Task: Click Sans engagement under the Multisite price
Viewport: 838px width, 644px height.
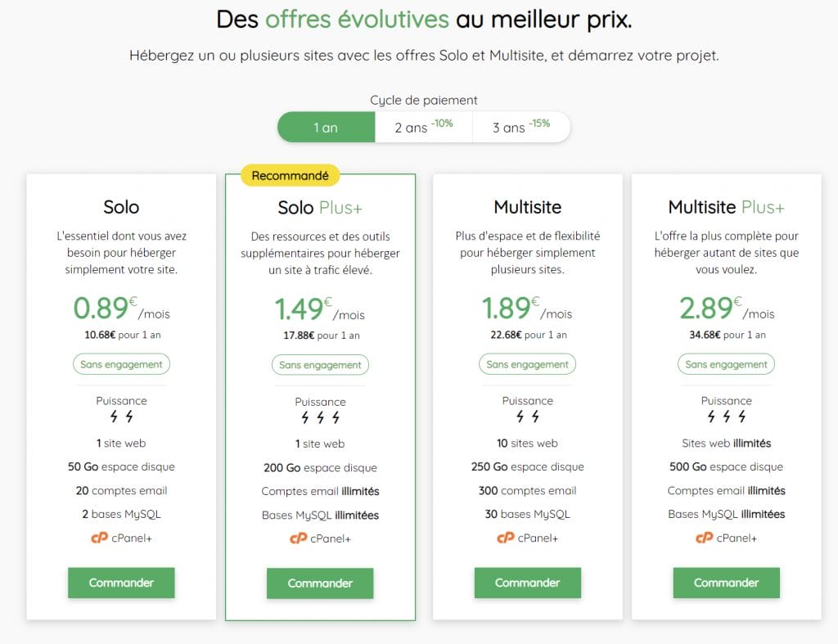Action: pos(527,364)
